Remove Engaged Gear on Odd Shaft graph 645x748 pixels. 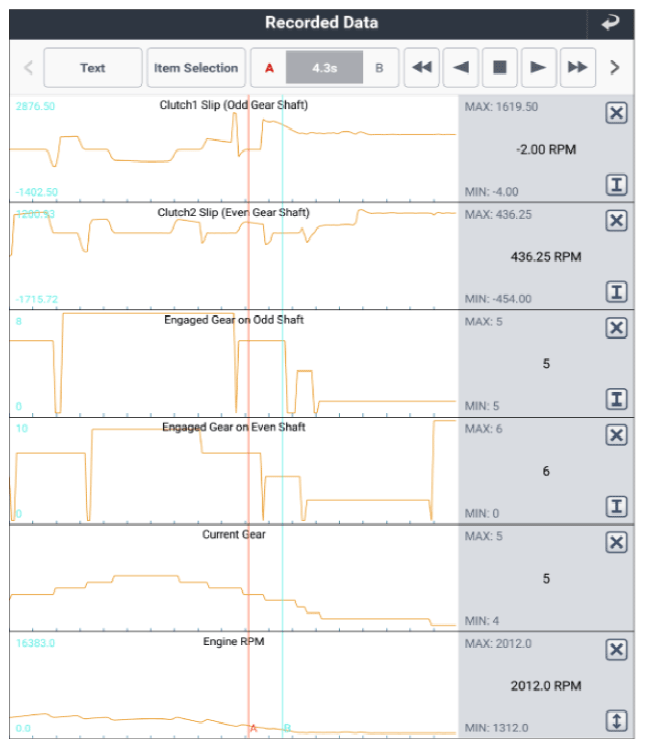coord(616,328)
